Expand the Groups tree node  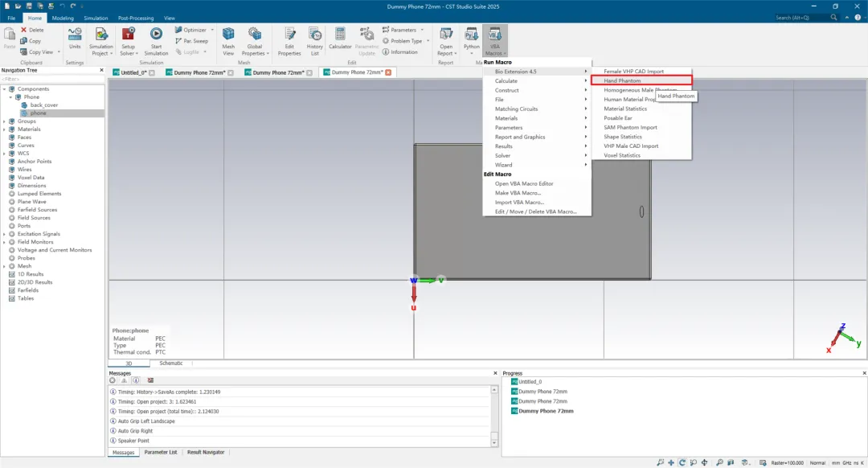[x=5, y=121]
